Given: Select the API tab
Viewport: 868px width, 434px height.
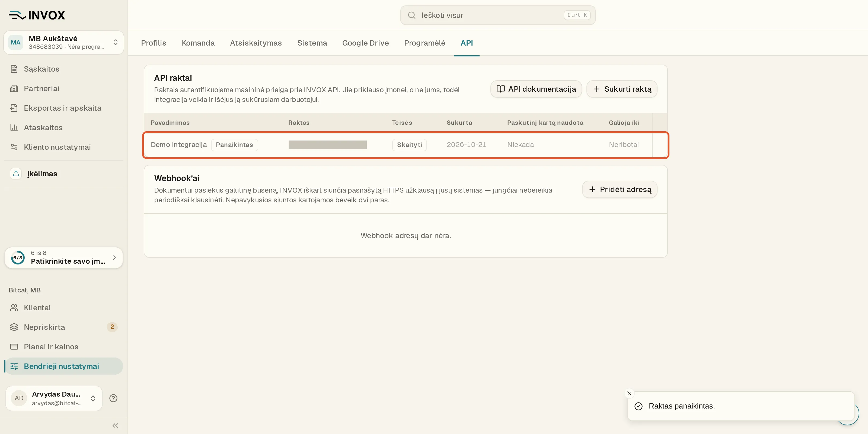Looking at the screenshot, I should 467,43.
